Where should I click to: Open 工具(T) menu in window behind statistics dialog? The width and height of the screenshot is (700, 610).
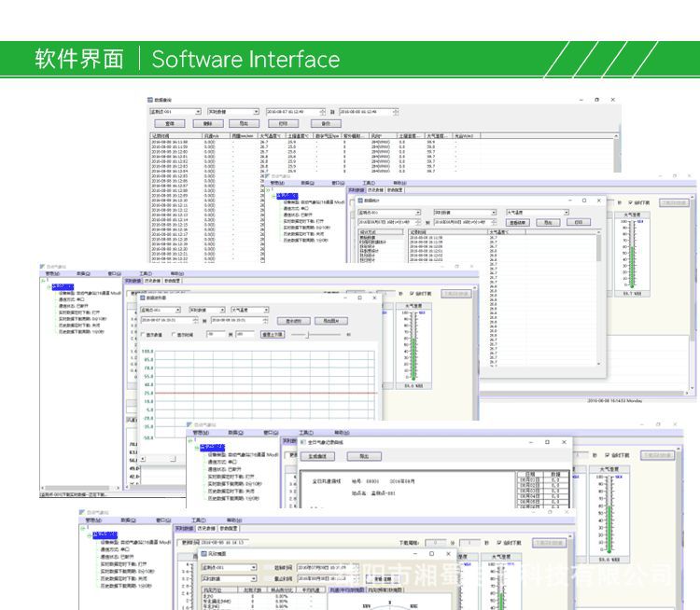[x=369, y=183]
